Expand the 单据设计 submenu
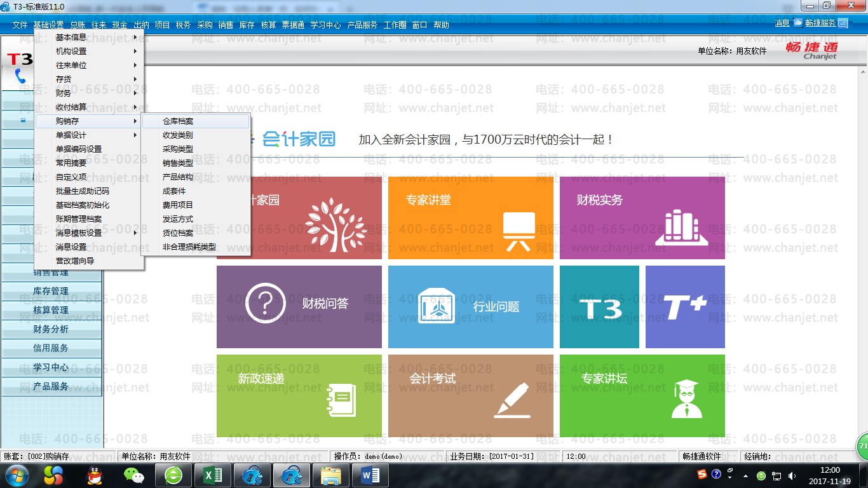Viewport: 868px width, 488px height. pos(90,135)
